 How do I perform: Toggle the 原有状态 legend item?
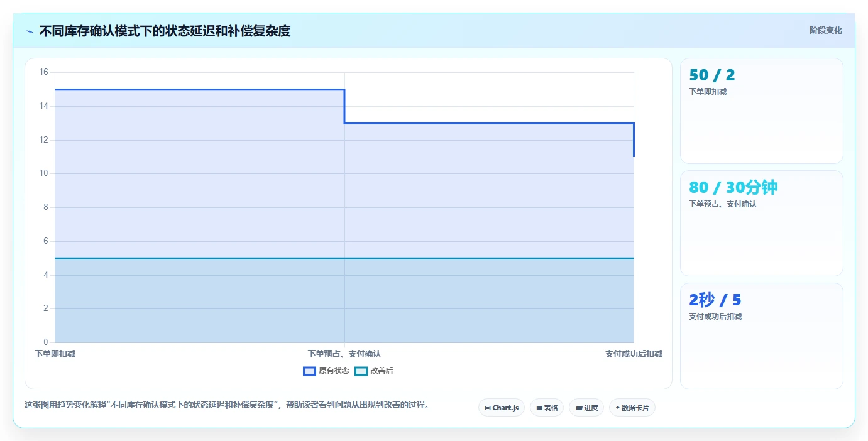coord(326,371)
